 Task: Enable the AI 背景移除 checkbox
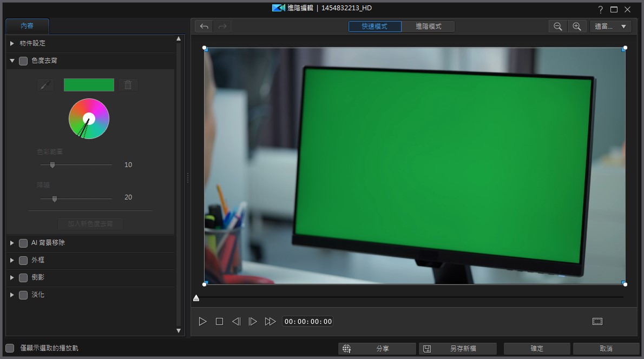[x=23, y=243]
